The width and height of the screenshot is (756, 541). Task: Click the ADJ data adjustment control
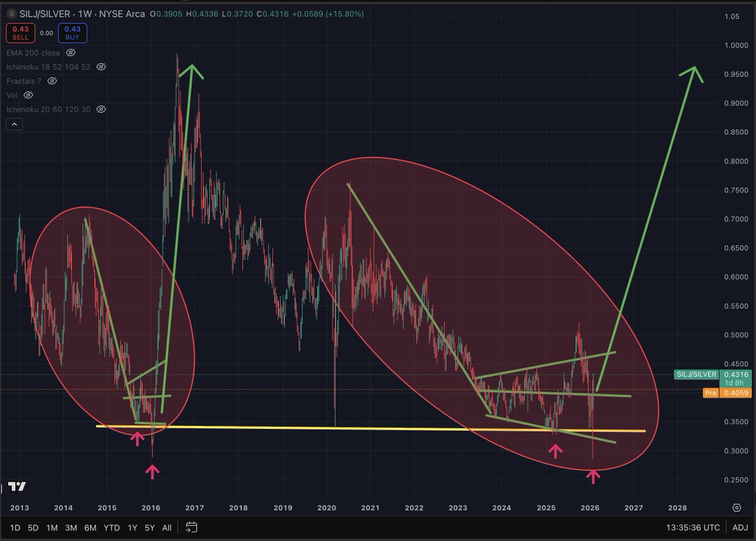(x=739, y=528)
